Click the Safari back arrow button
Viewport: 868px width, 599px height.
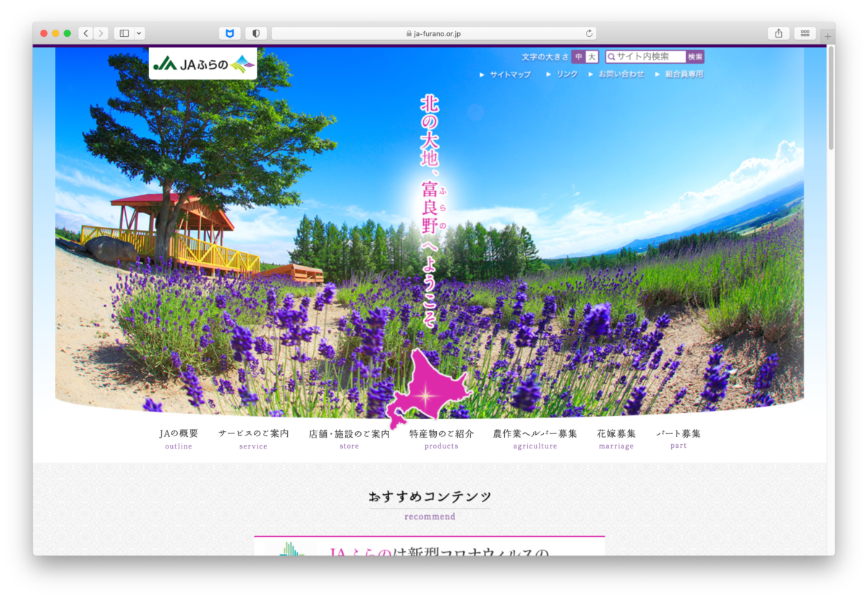point(86,33)
